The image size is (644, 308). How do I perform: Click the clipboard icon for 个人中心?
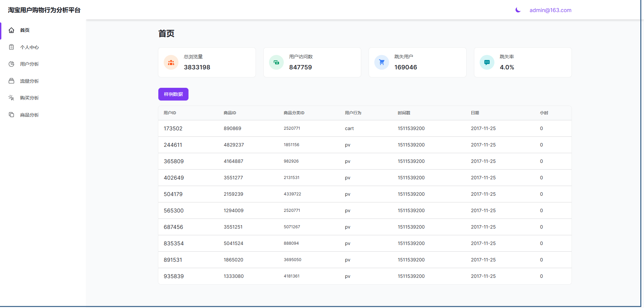coord(11,47)
